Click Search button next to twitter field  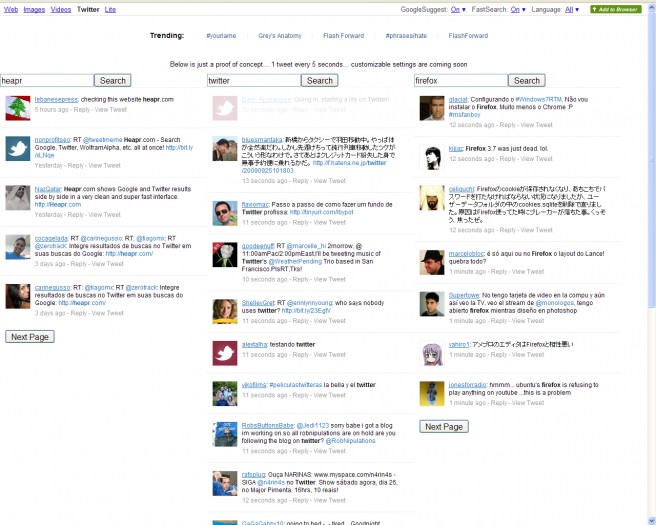[x=320, y=80]
